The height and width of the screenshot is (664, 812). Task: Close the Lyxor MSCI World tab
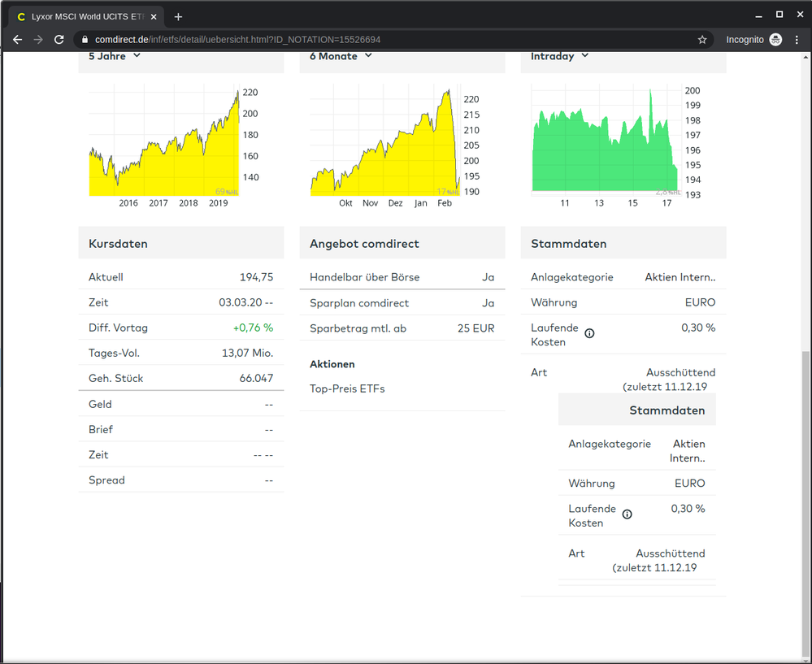tap(154, 16)
